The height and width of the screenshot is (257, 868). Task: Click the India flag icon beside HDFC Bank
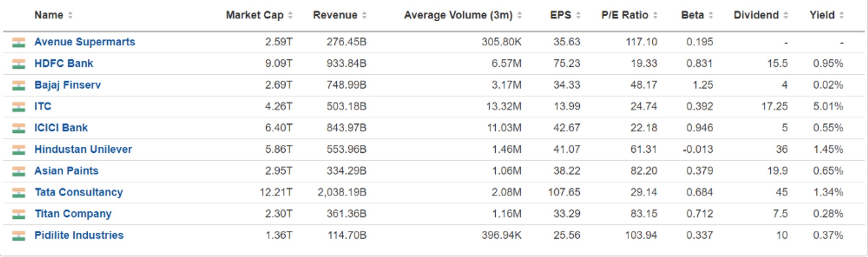[x=19, y=64]
